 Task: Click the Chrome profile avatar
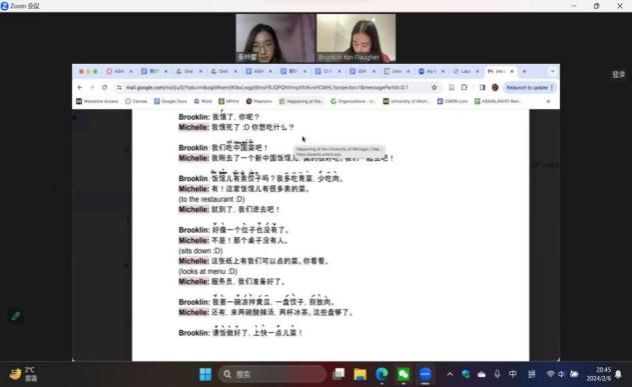[x=495, y=87]
